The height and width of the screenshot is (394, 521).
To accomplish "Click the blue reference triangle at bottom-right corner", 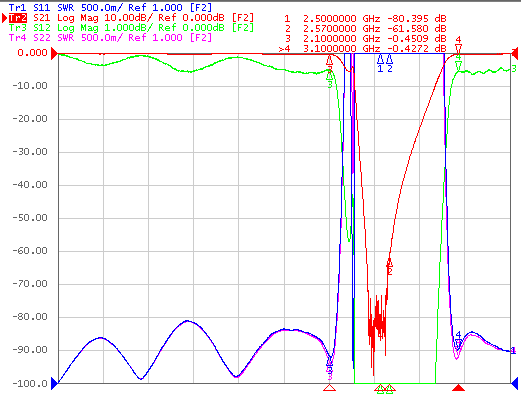I will tap(515, 383).
